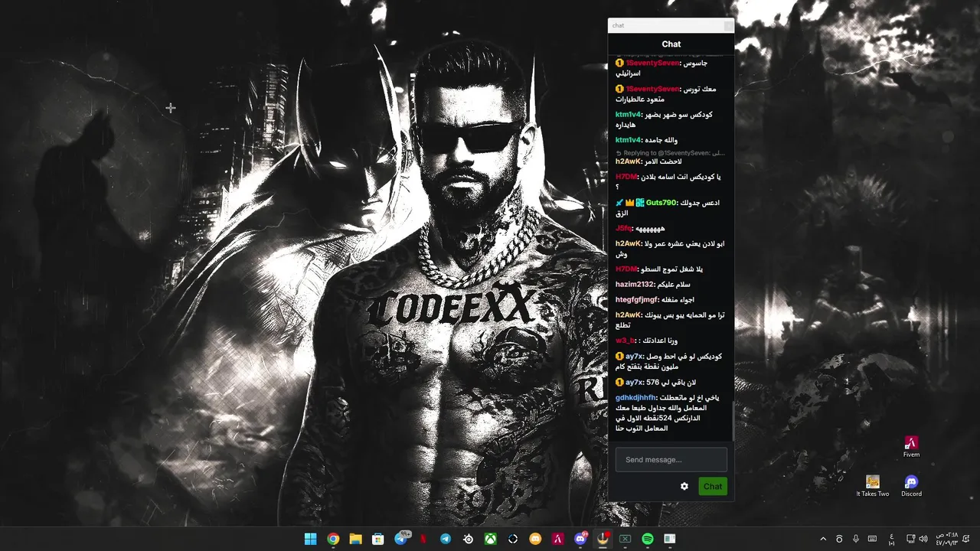
Task: Click username gdhkdjhhfh in the chat
Action: [x=635, y=398]
